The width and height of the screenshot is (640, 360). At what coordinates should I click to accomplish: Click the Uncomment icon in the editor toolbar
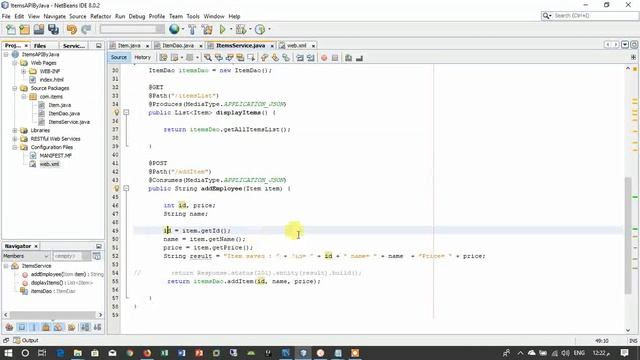[x=359, y=58]
